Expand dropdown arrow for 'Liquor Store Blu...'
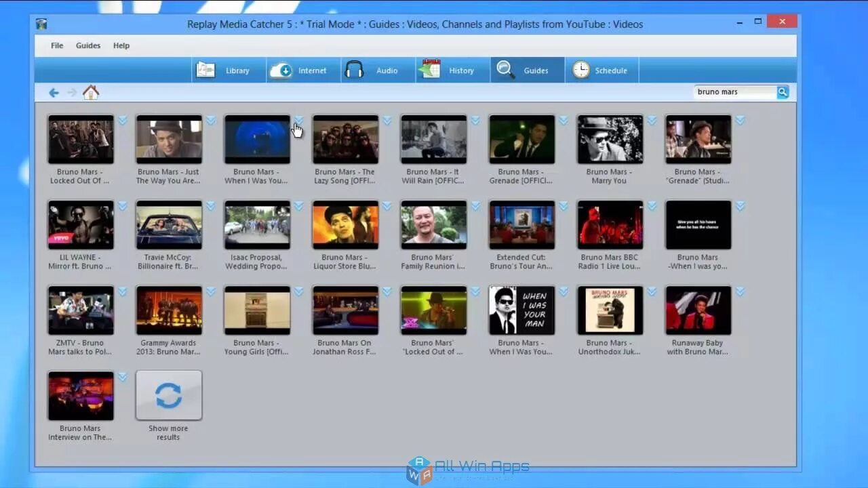 [x=387, y=205]
